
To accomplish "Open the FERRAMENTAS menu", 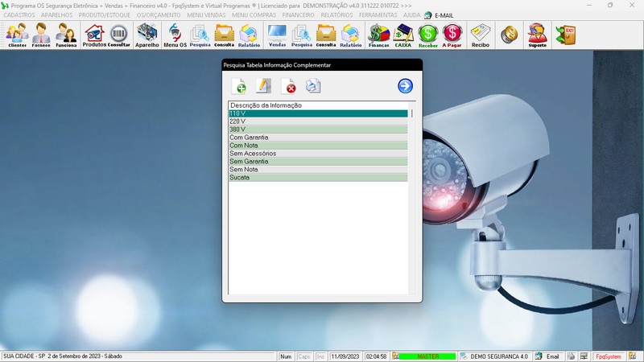I will 378,14.
